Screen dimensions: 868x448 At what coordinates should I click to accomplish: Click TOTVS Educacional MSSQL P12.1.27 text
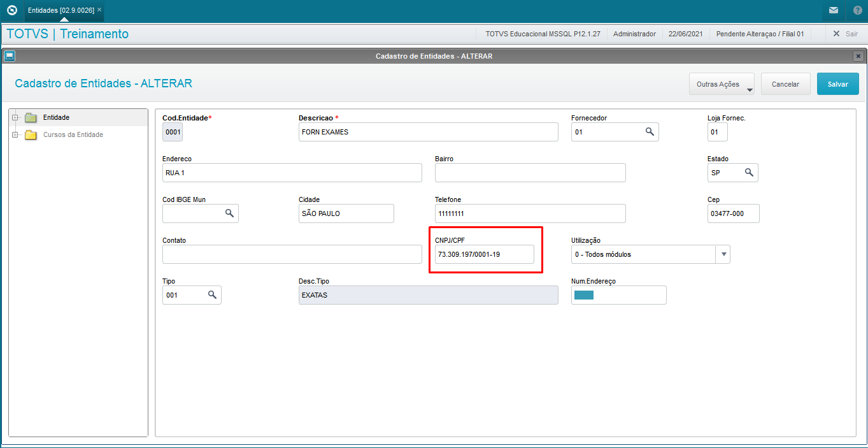[x=543, y=34]
